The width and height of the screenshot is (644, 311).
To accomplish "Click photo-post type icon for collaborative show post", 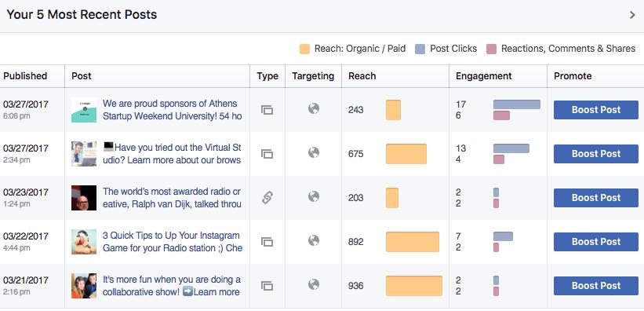I will [x=267, y=286].
